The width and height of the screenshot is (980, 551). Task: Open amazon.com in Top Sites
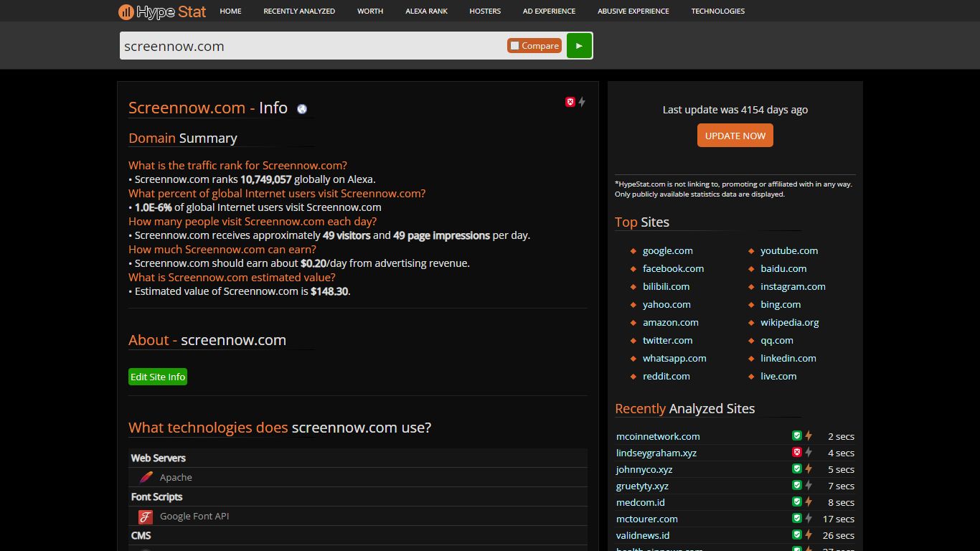pyautogui.click(x=671, y=322)
